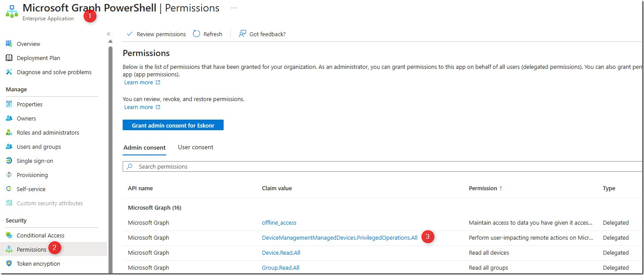Select the Admin consent tab
The image size is (644, 275).
tap(144, 148)
